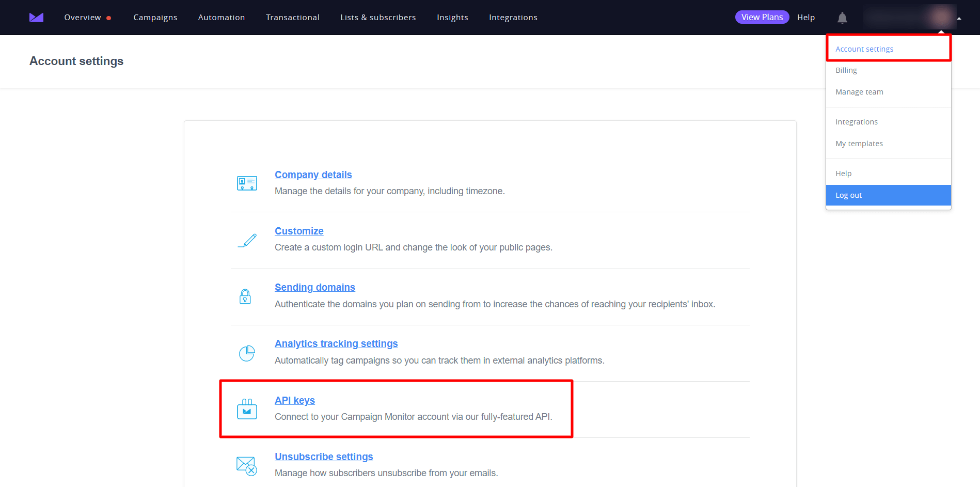Click the Overview red notification dot
Image resolution: width=980 pixels, height=487 pixels.
(109, 17)
